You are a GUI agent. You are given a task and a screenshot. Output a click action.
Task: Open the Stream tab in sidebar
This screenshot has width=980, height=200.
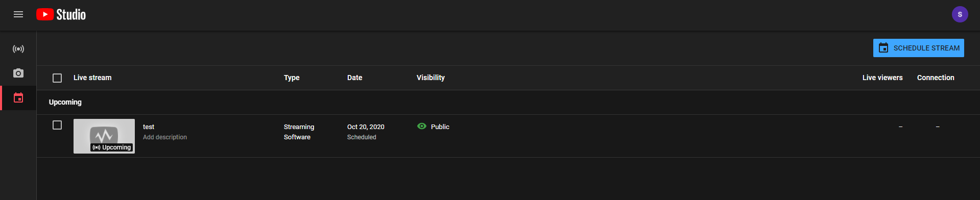click(18, 49)
